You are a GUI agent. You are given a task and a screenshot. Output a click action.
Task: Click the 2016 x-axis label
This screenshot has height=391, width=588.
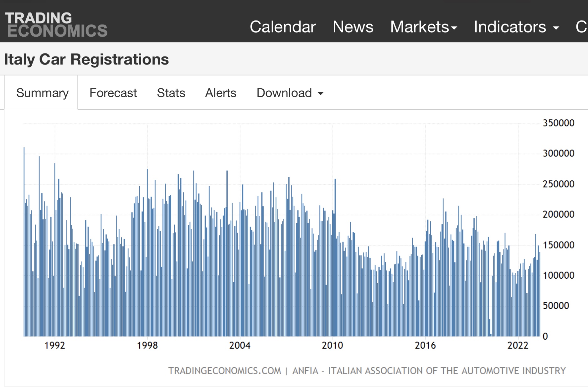(x=425, y=345)
